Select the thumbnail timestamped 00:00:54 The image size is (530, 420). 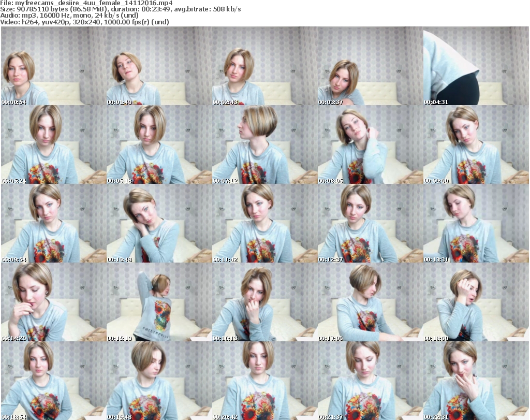coord(54,66)
